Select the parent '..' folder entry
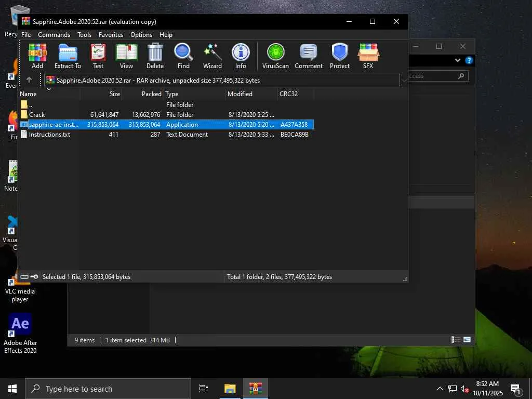532x399 pixels. pos(166,105)
